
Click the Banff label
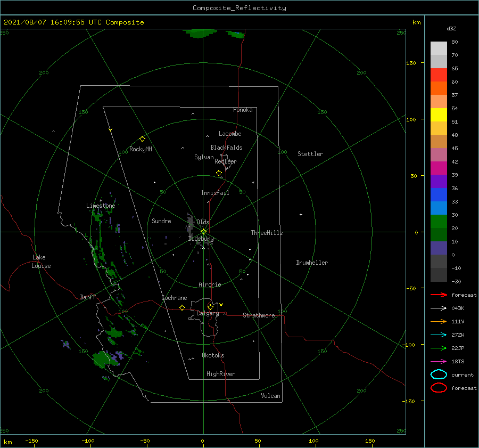tap(88, 297)
